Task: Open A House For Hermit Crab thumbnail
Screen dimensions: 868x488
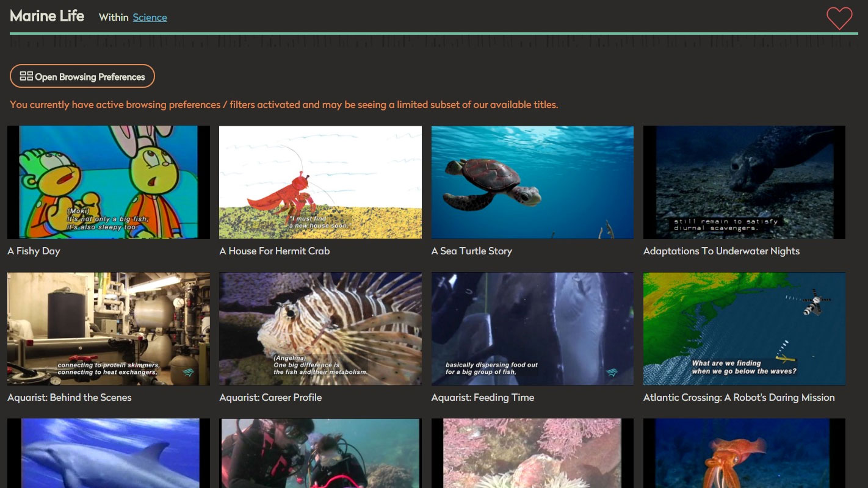Action: [x=320, y=182]
